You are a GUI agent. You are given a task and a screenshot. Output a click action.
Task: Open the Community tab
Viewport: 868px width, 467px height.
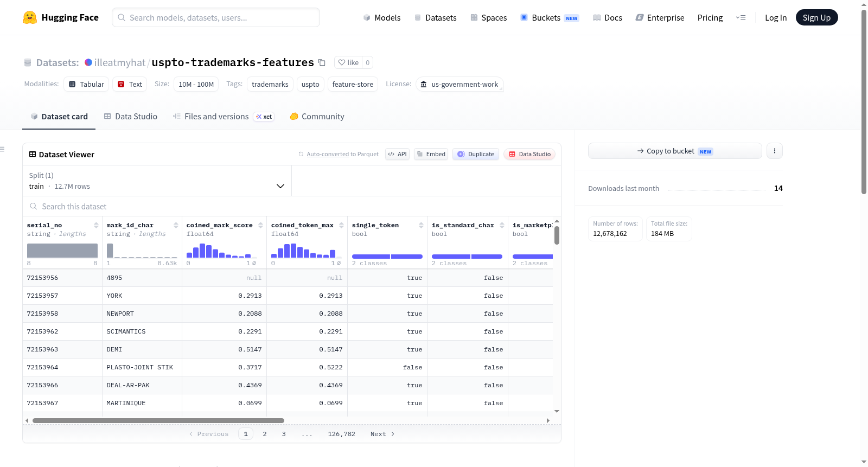click(x=317, y=117)
